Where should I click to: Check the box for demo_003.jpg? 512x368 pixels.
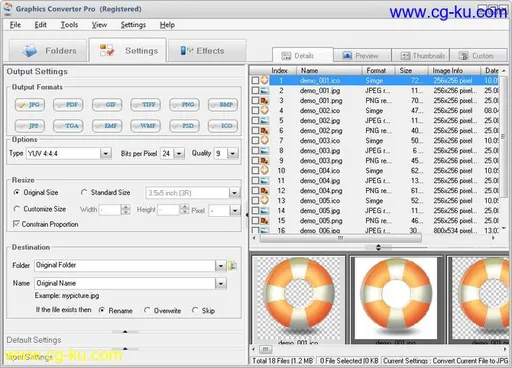coord(255,150)
